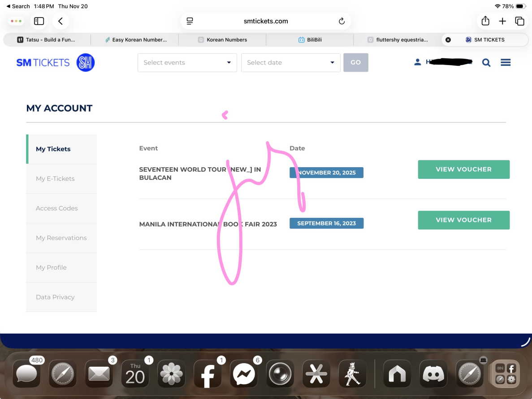Toggle the Safari sidebar icon
532x399 pixels.
[x=39, y=21]
